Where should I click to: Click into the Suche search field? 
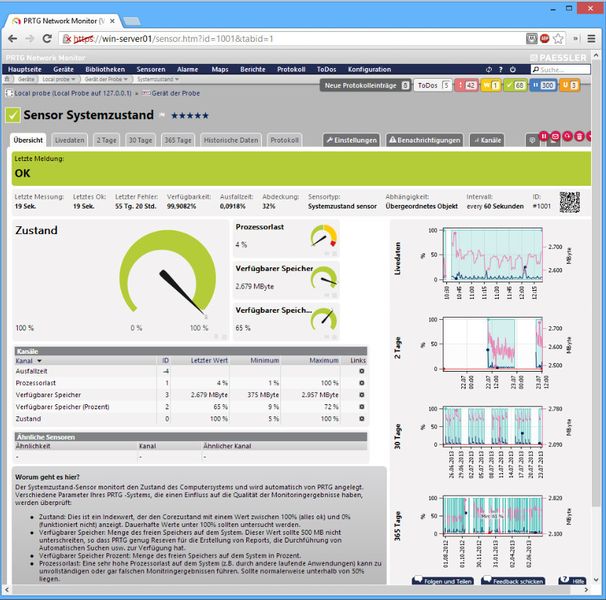(x=561, y=70)
